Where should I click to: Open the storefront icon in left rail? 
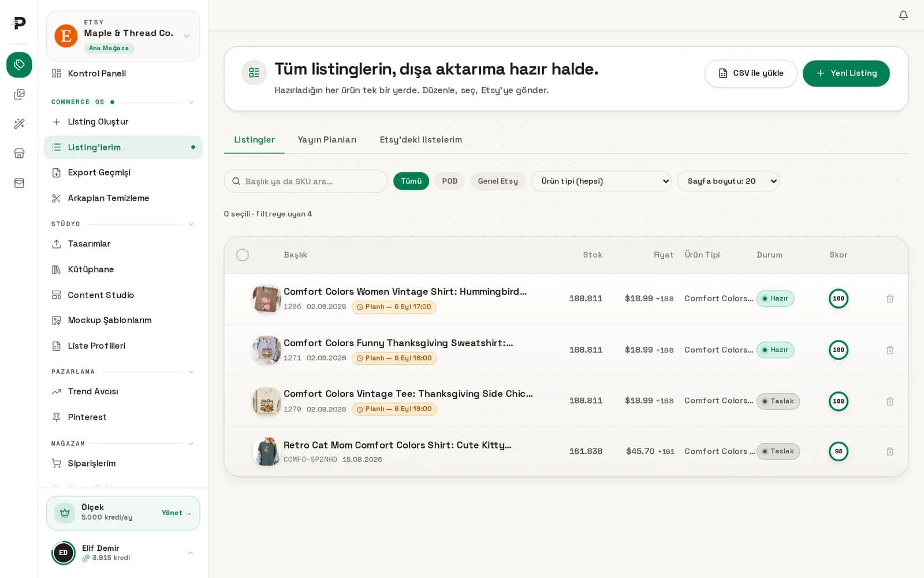pyautogui.click(x=19, y=153)
